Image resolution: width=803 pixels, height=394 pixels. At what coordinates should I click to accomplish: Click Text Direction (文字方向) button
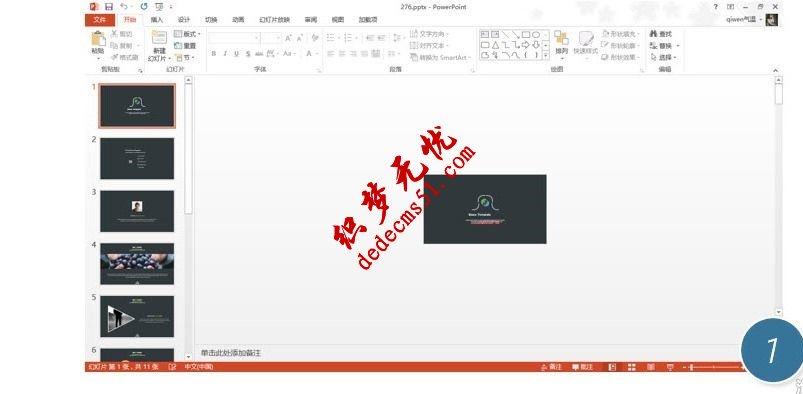coord(430,34)
